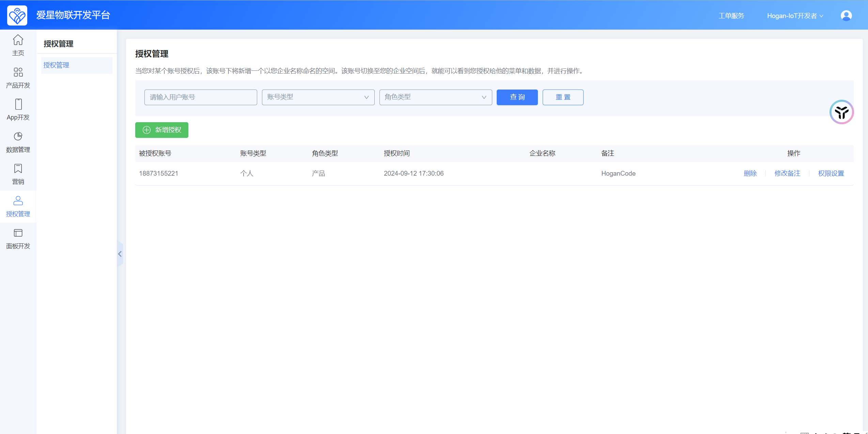This screenshot has width=868, height=434.
Task: Collapse the submenu panel with the arrow handle
Action: 120,254
